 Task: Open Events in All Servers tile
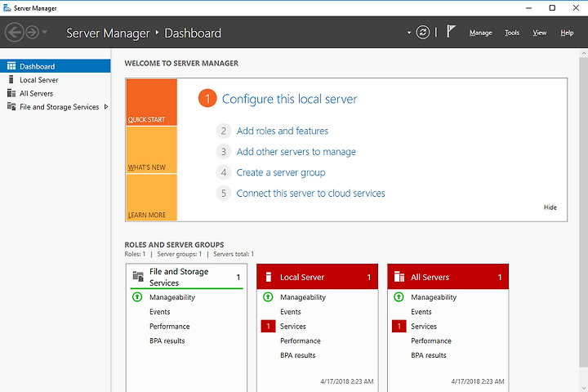(421, 312)
